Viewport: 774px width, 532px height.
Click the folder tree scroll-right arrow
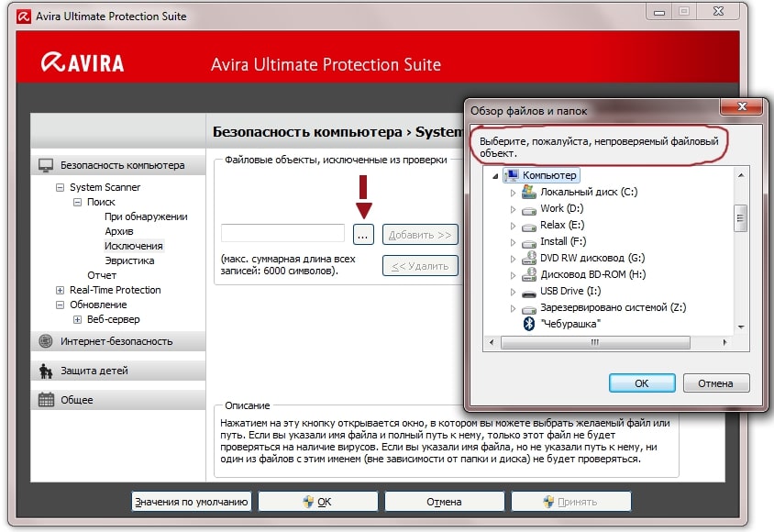pyautogui.click(x=724, y=342)
